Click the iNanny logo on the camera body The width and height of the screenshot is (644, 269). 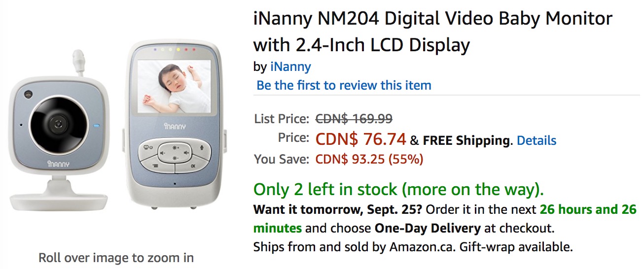(59, 163)
